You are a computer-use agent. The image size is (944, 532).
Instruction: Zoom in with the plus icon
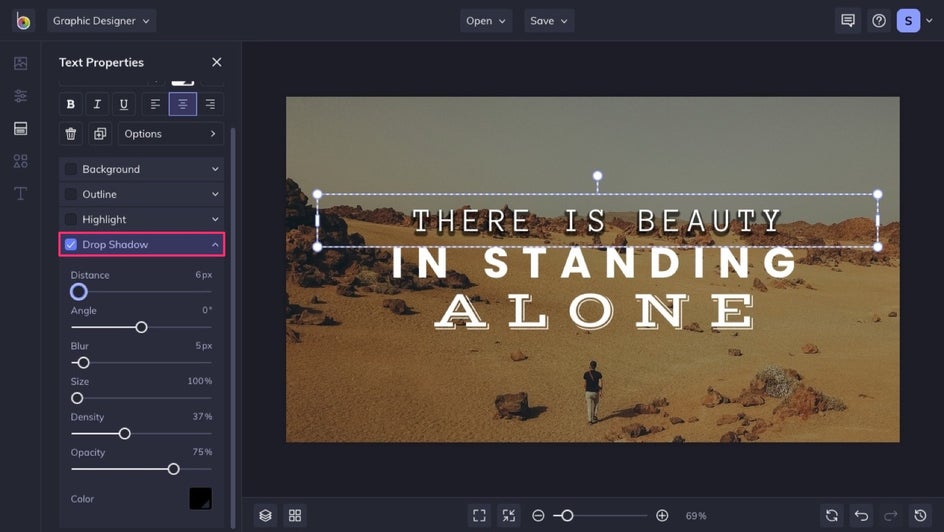pyautogui.click(x=662, y=516)
